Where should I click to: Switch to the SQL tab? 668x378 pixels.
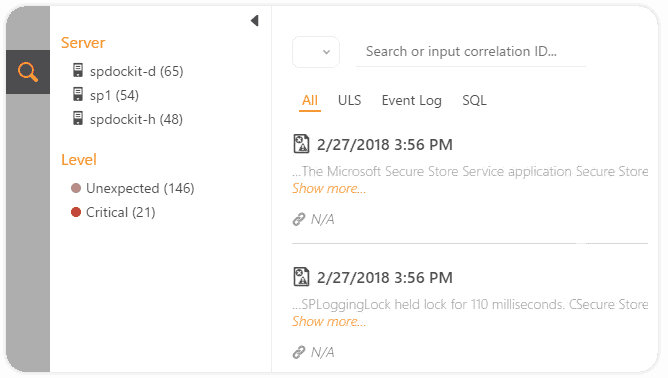[x=474, y=101]
